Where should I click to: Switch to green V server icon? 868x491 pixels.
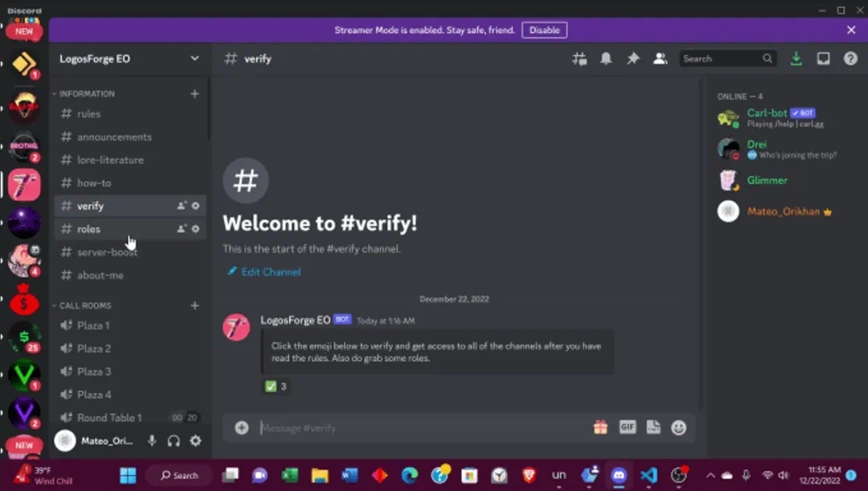[x=24, y=375]
